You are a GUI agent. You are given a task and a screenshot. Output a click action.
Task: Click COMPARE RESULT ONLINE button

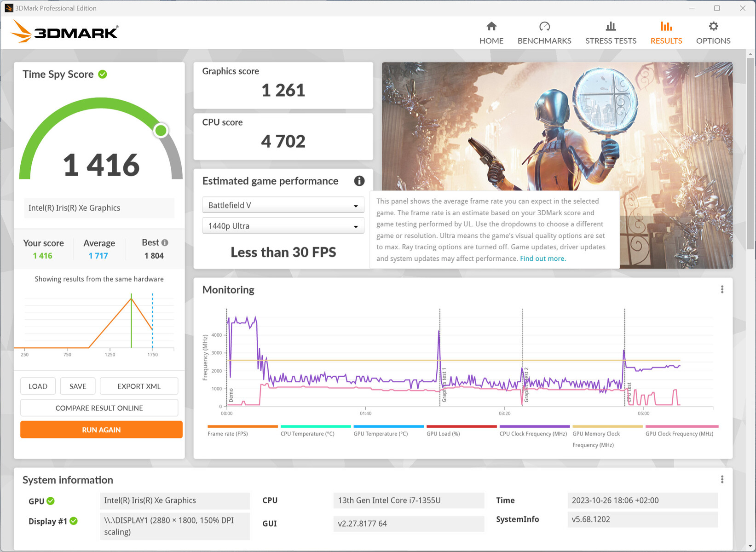click(x=99, y=408)
